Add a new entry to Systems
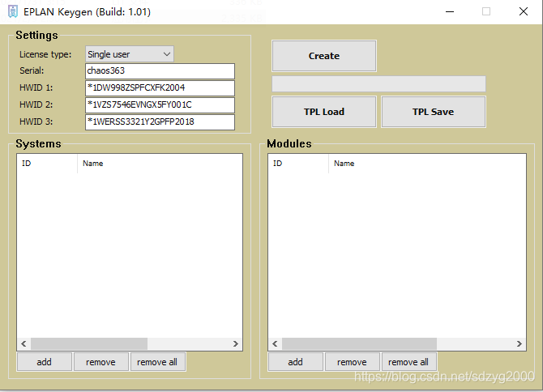Image resolution: width=543 pixels, height=392 pixels. coord(45,362)
